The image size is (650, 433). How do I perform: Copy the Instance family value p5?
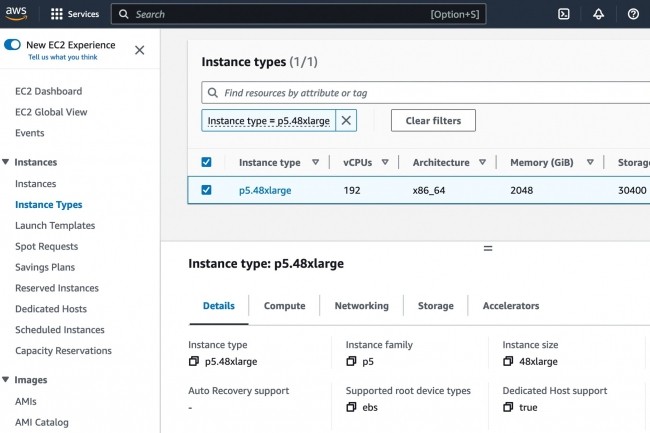tap(351, 361)
